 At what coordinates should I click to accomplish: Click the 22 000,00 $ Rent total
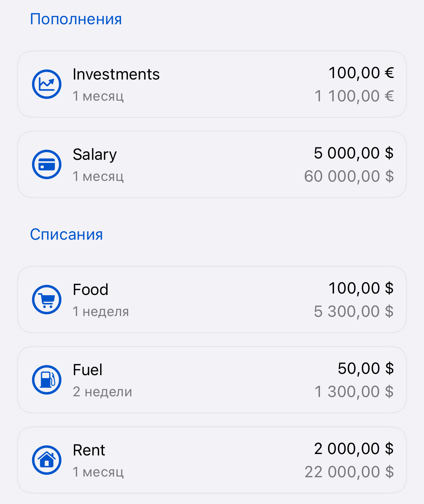(x=349, y=472)
